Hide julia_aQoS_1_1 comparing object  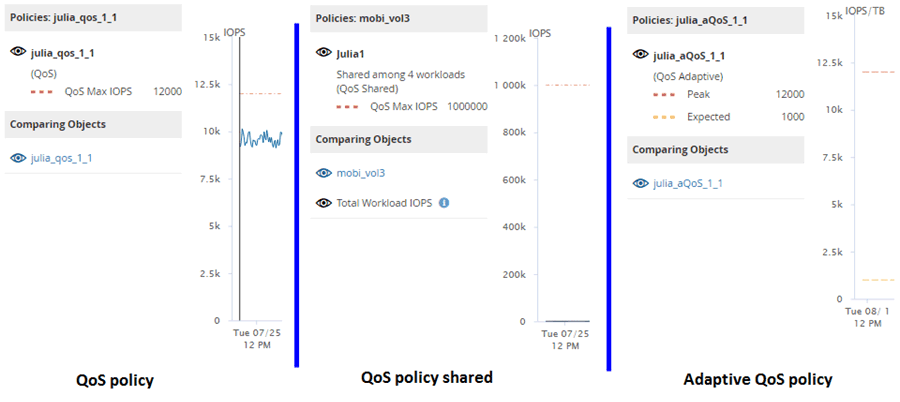640,183
